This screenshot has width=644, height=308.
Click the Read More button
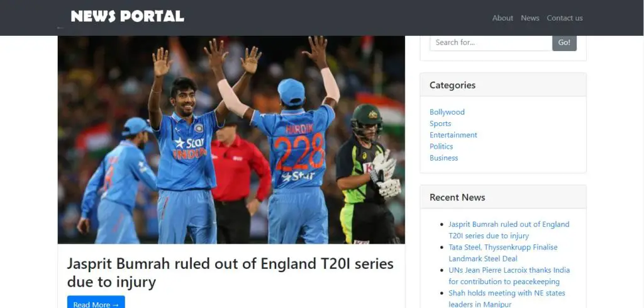tap(96, 304)
